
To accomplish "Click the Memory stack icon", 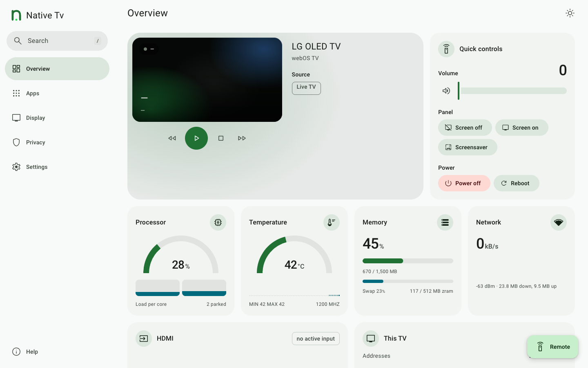I will click(x=445, y=222).
